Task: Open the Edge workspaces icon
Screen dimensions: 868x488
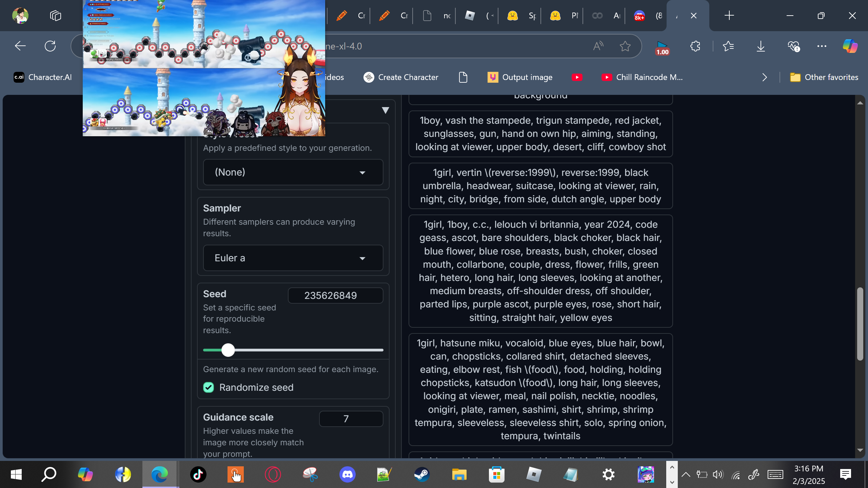Action: click(55, 16)
